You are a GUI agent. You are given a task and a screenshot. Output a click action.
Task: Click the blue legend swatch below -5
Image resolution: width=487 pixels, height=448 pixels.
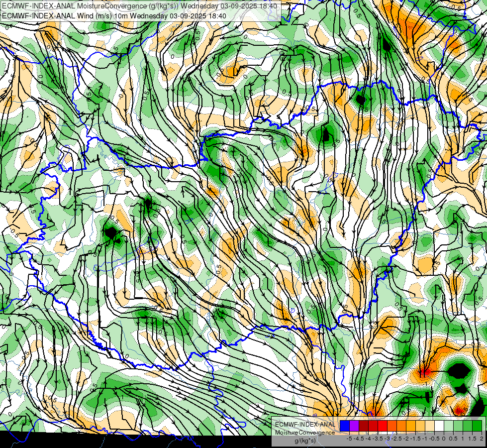(345, 426)
